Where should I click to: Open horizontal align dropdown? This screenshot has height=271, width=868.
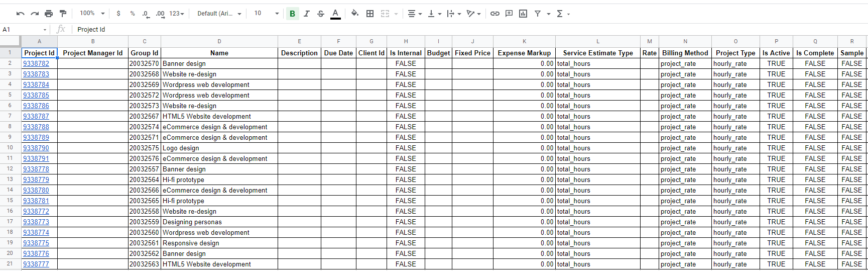tap(415, 14)
